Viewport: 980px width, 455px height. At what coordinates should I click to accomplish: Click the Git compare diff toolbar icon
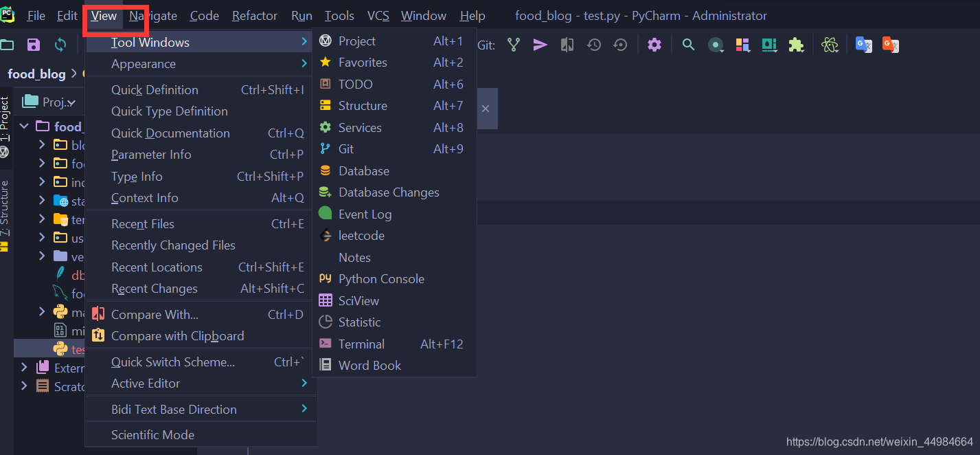[x=567, y=45]
